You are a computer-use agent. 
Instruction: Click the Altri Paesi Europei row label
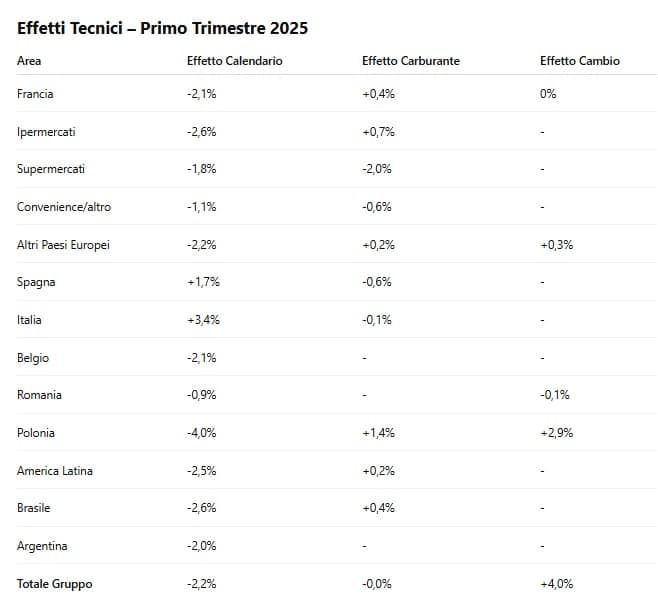(x=63, y=245)
